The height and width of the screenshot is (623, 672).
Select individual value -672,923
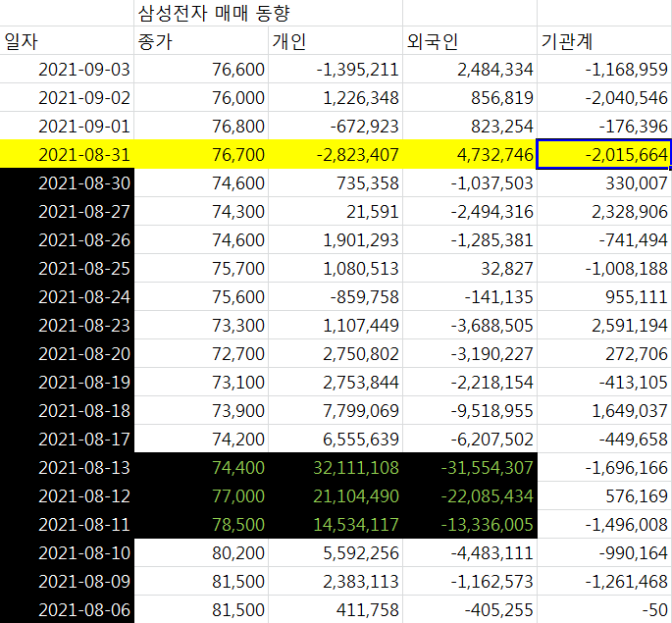point(336,126)
